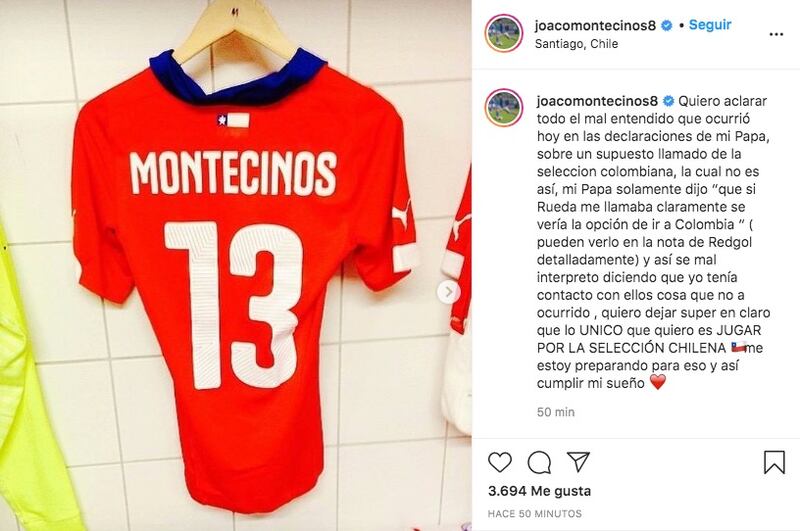This screenshot has height=531, width=800.
Task: Click the Chile flag emoji in the caption
Action: click(x=738, y=347)
